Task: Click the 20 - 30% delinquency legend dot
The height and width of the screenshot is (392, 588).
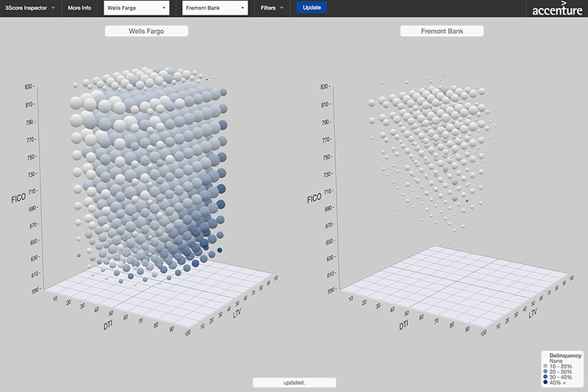Action: click(x=545, y=371)
